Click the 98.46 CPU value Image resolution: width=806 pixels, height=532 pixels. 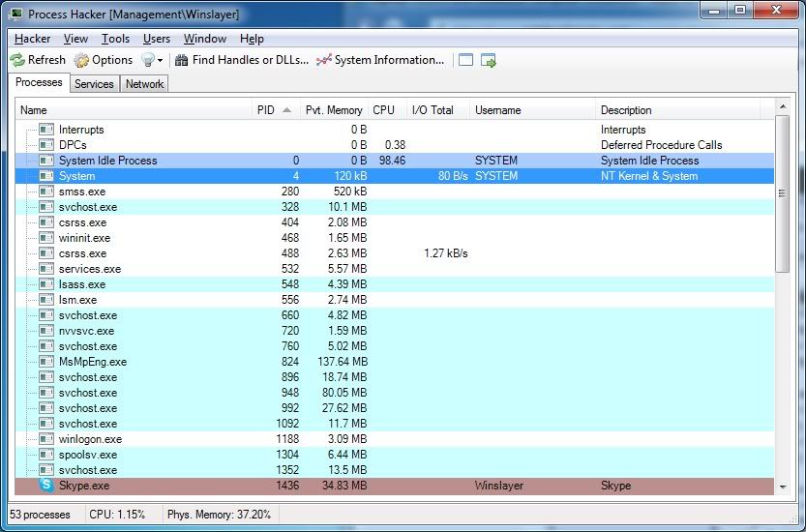[392, 161]
